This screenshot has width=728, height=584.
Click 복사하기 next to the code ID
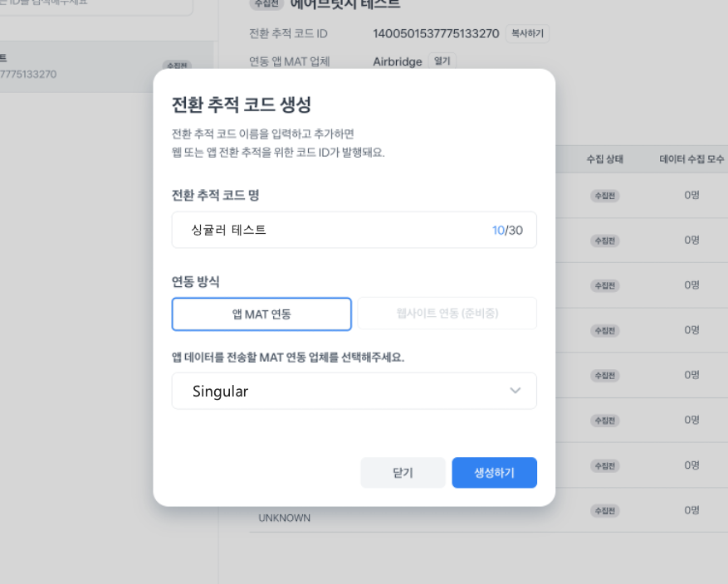(527, 33)
